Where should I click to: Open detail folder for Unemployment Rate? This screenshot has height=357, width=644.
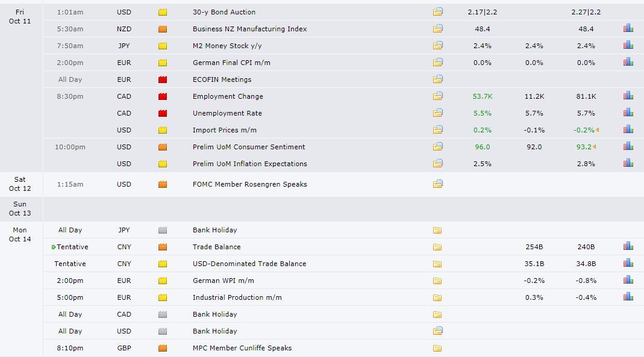coord(437,113)
